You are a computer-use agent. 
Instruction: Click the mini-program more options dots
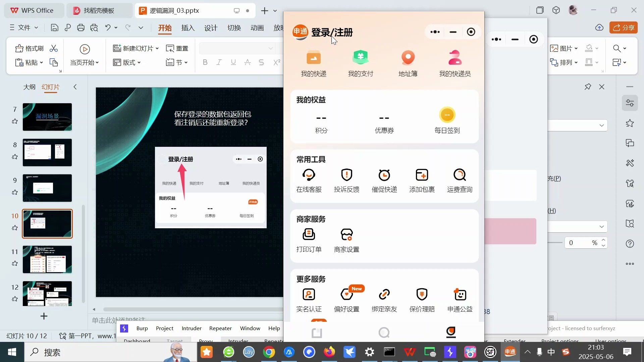pyautogui.click(x=435, y=32)
